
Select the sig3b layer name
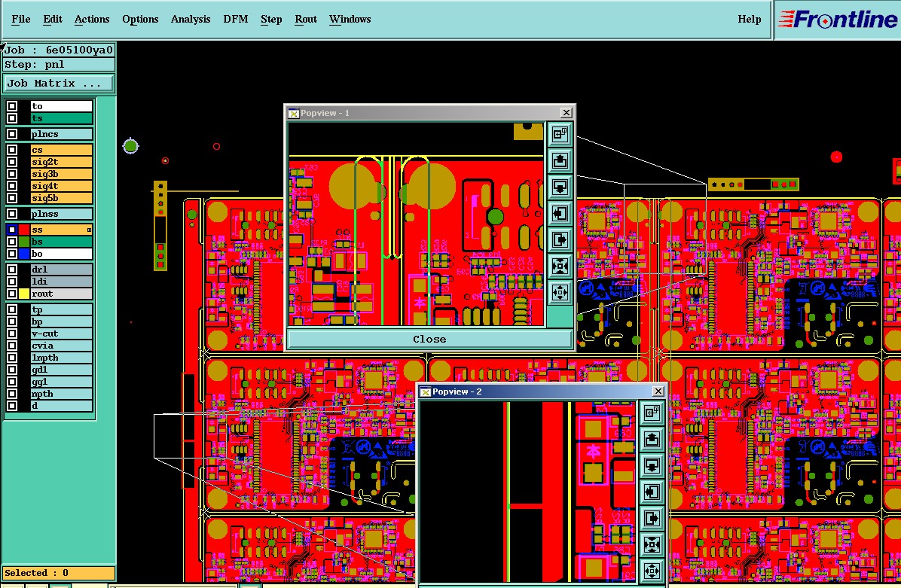click(x=62, y=174)
